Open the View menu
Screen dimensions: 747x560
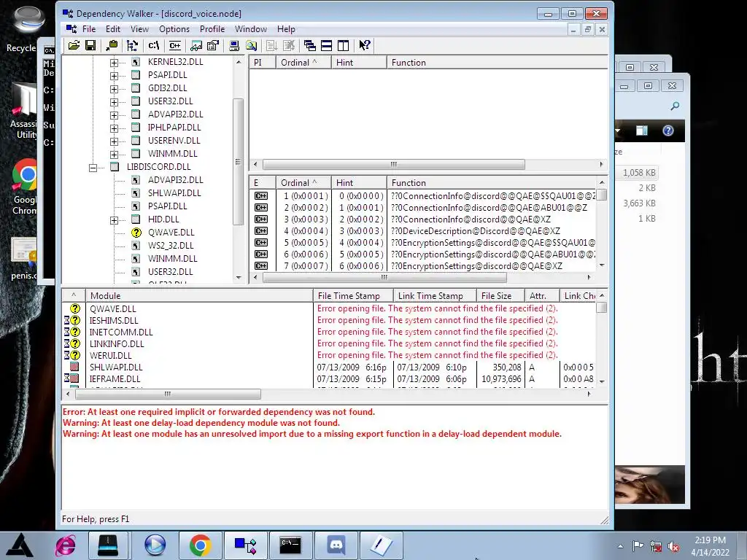coord(139,29)
